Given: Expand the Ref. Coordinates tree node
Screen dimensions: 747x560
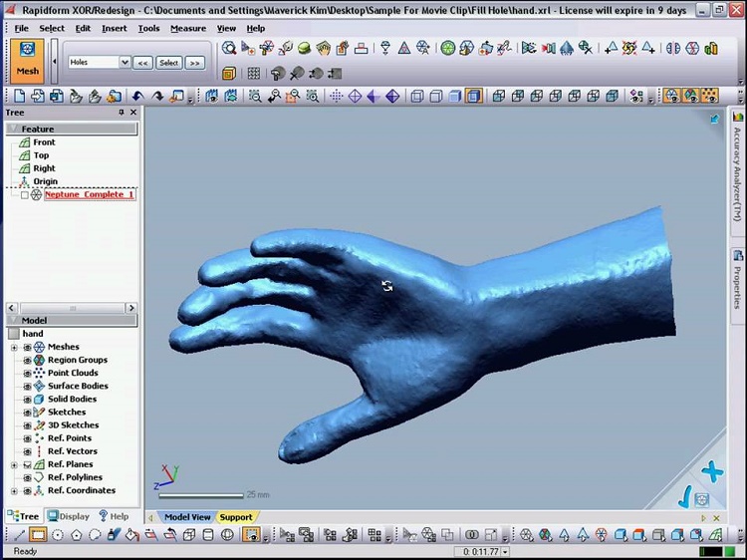Looking at the screenshot, I should [14, 491].
